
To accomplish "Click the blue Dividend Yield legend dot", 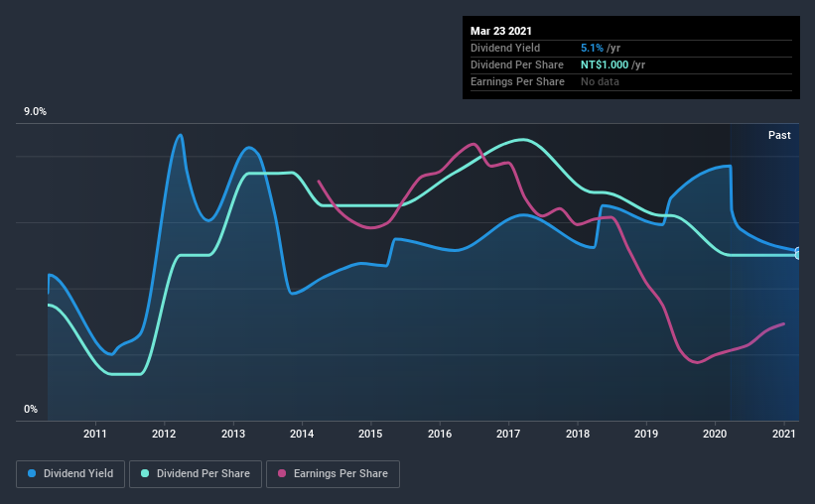I will [x=33, y=474].
